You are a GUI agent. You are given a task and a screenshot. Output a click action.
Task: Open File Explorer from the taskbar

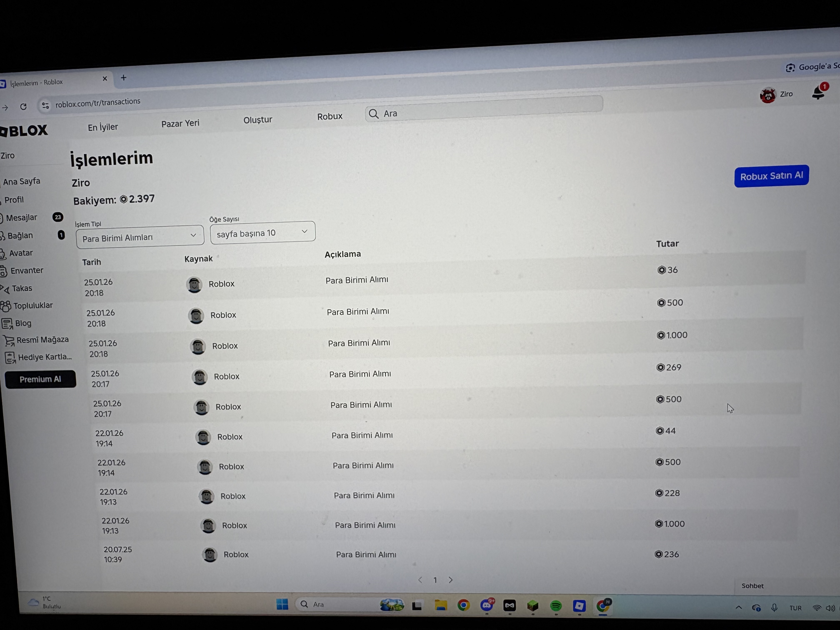click(x=440, y=605)
